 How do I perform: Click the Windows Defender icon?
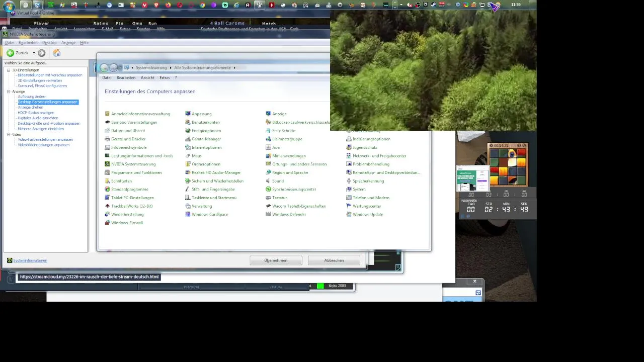click(268, 214)
